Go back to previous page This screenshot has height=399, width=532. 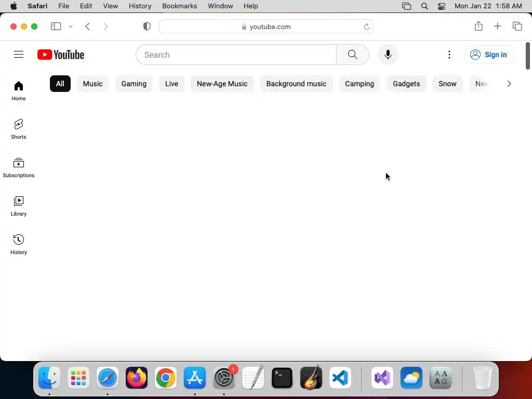tap(87, 26)
